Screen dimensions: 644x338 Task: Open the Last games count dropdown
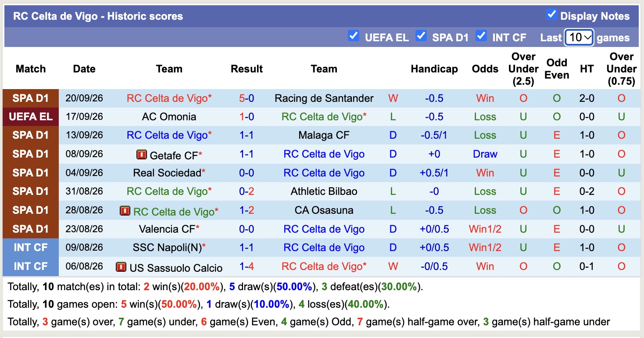579,37
